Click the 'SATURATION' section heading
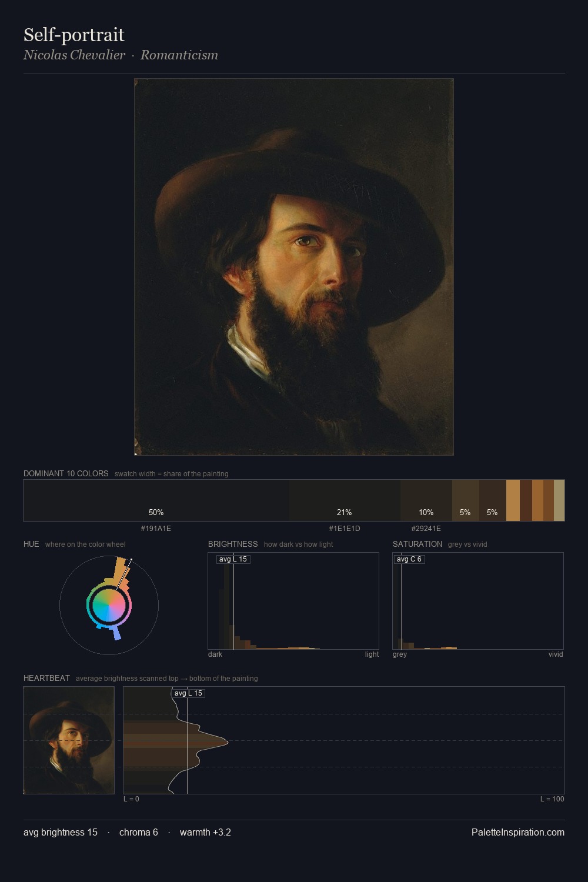 click(x=417, y=544)
